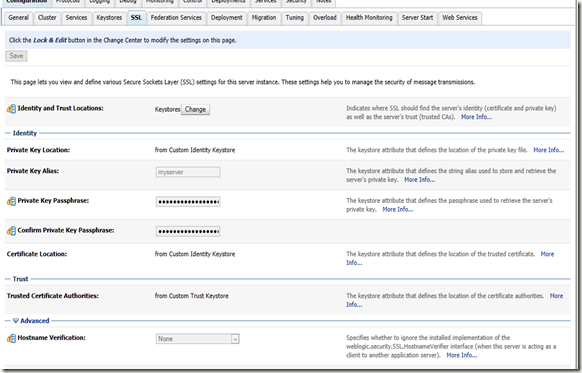Click the Confirm Private Key Passphrase field
Image resolution: width=582 pixels, height=373 pixels.
188,231
